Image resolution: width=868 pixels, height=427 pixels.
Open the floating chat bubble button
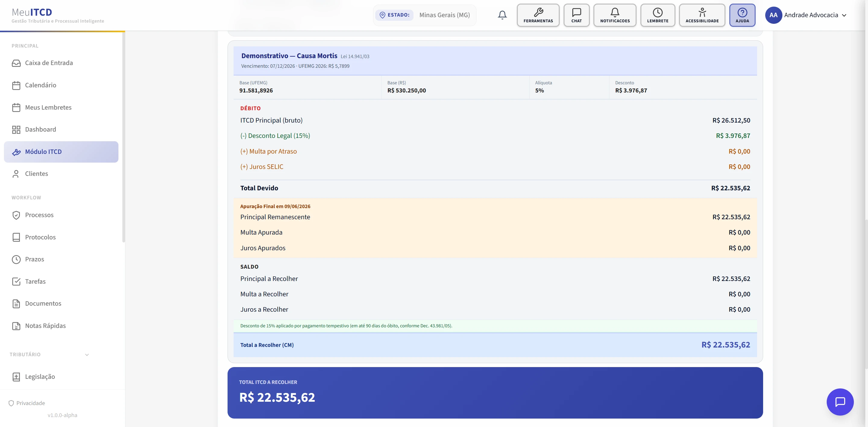tap(840, 402)
